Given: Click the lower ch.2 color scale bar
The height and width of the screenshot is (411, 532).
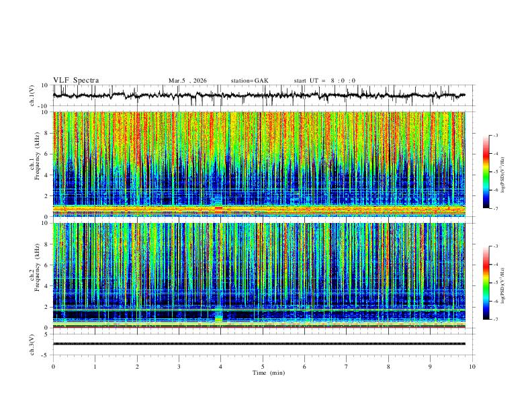Looking at the screenshot, I should coord(486,283).
